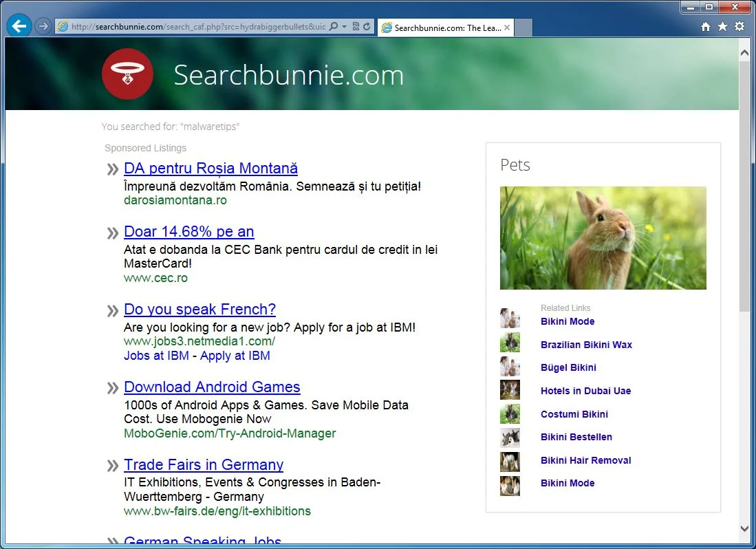Close the Searchbunnie.com tab
The height and width of the screenshot is (549, 756).
[507, 28]
